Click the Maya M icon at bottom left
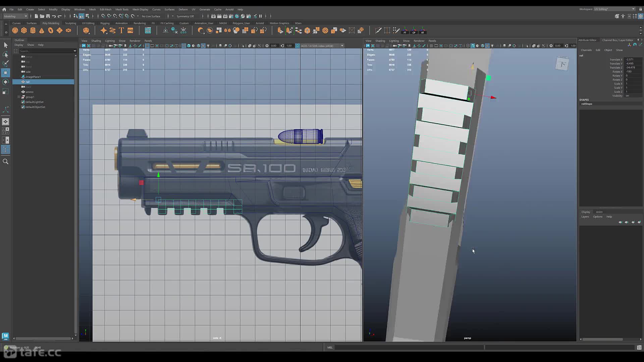This screenshot has height=362, width=644. 5,336
